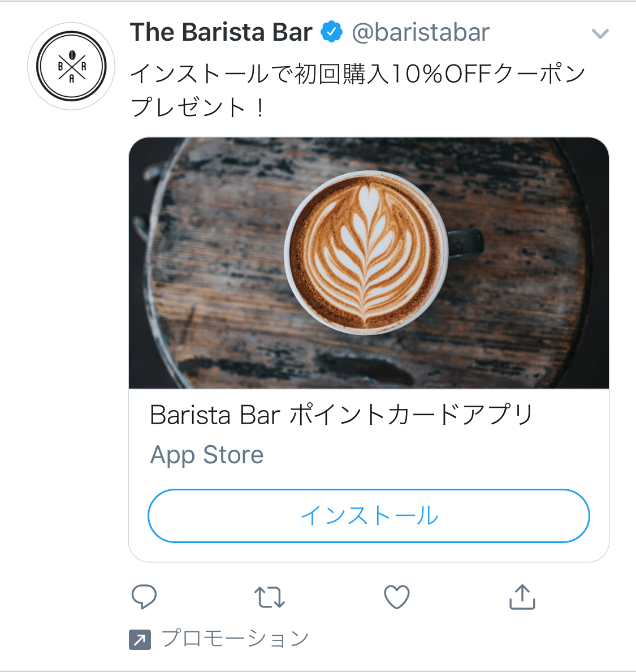Tap the インストール button
Viewport: 636px width, 672px height.
(369, 515)
